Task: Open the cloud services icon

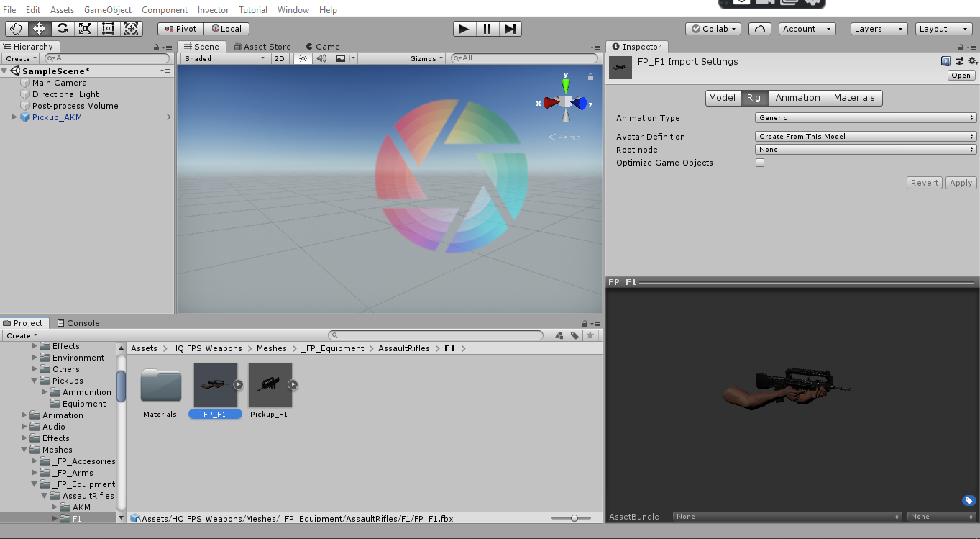Action: point(759,29)
